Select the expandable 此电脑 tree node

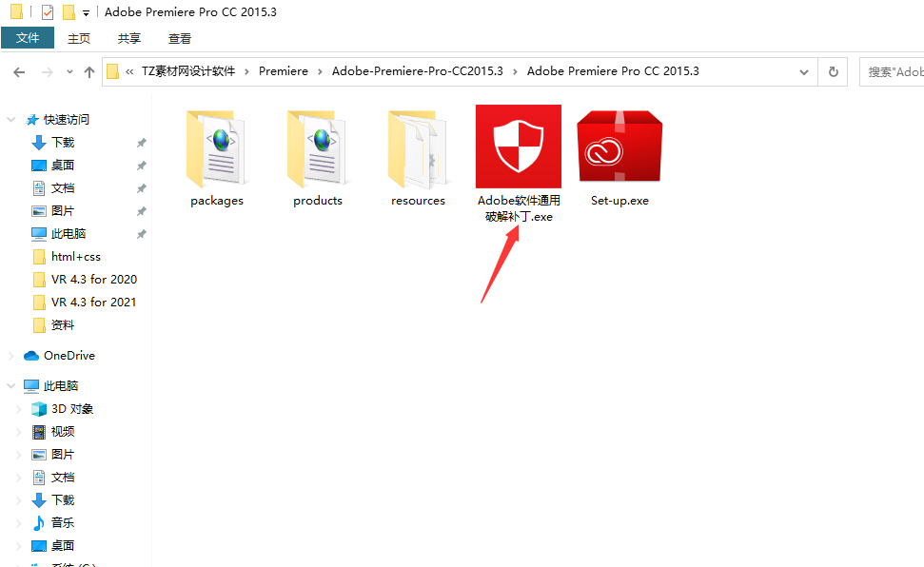61,386
